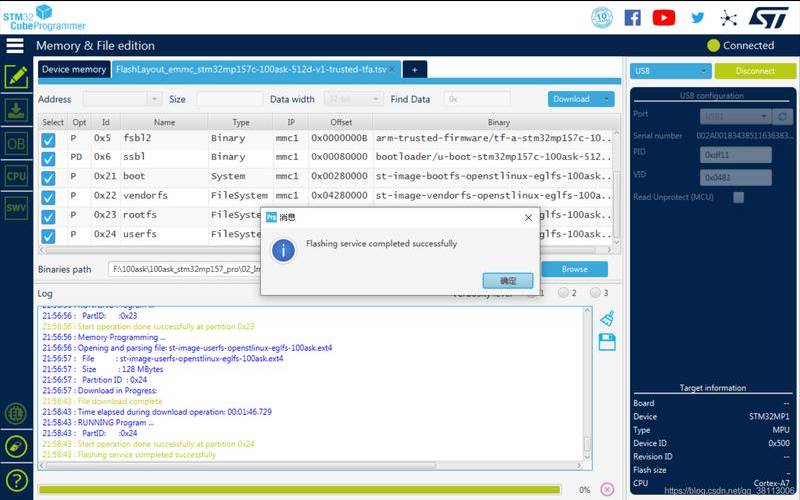Uncheck the fsbl2 partition checkbox

48,140
